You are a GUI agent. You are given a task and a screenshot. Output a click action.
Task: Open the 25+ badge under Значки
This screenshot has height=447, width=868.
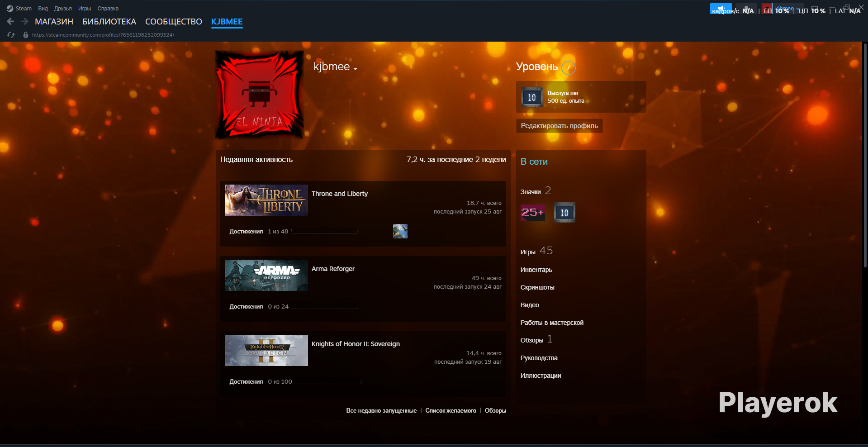click(x=533, y=212)
